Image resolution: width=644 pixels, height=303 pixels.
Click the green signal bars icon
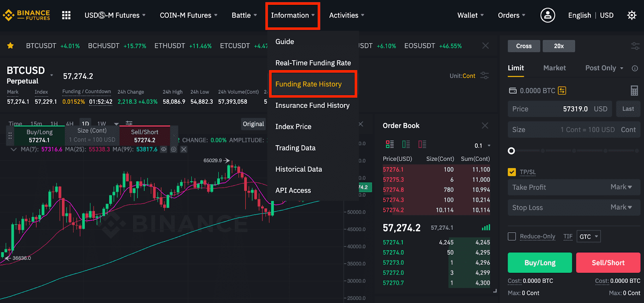(486, 228)
